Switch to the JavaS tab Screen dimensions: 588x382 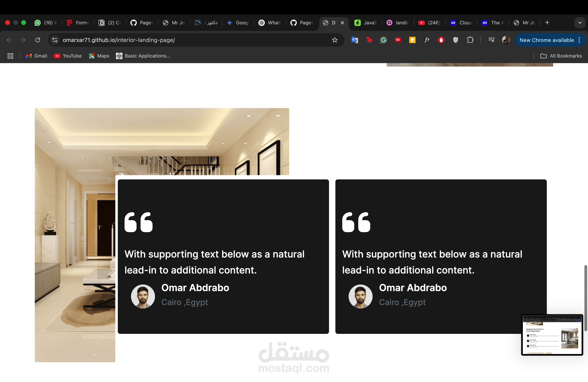tap(366, 23)
